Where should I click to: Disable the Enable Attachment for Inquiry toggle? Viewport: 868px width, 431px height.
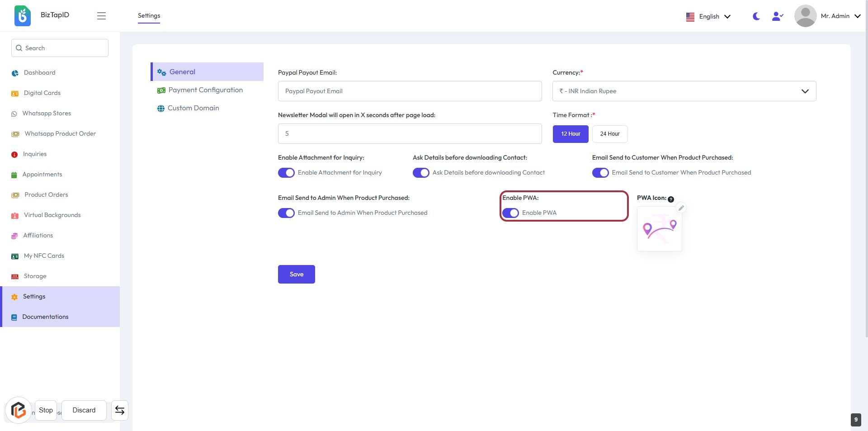point(286,173)
